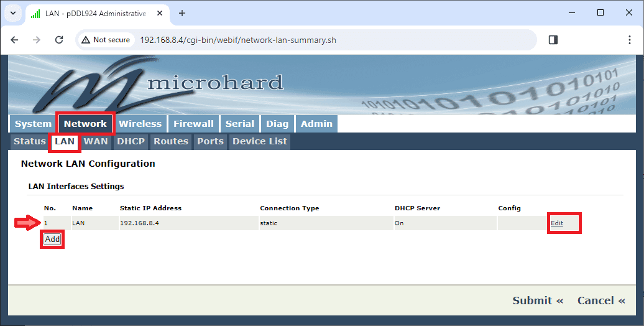Screen dimensions: 644x326
Task: Click Edit link for LAN interface
Action: 556,223
